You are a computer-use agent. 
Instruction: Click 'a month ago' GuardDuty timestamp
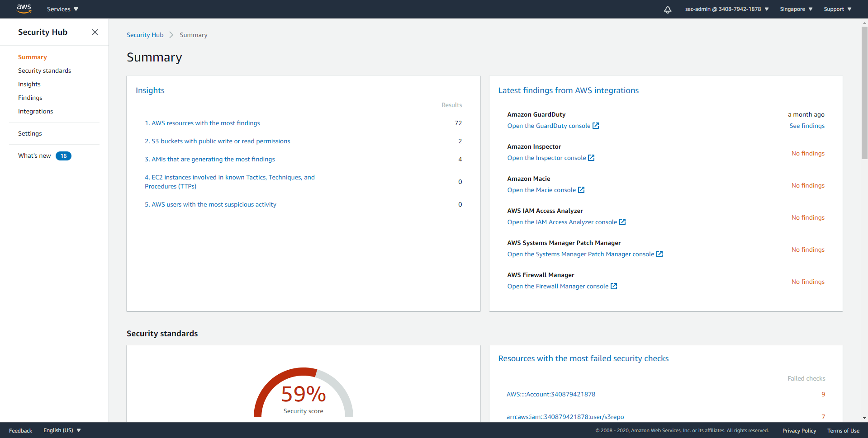click(806, 114)
